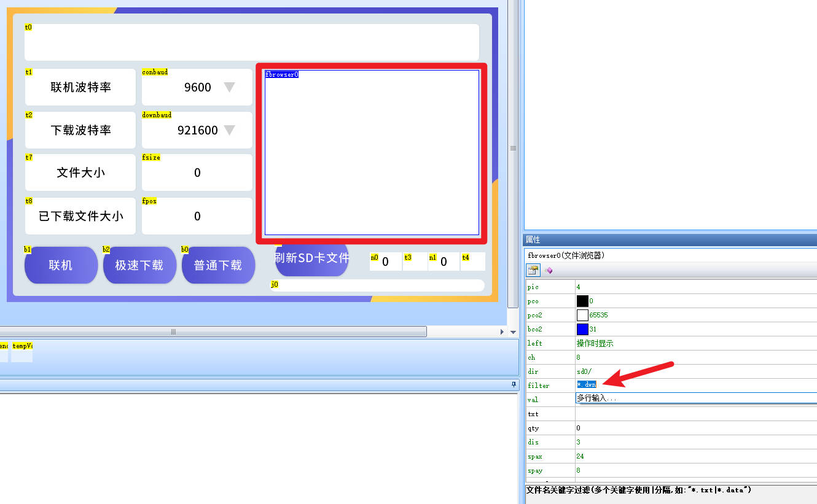Click the 刷新SD卡文件 refresh button
This screenshot has width=817, height=504.
click(x=311, y=259)
